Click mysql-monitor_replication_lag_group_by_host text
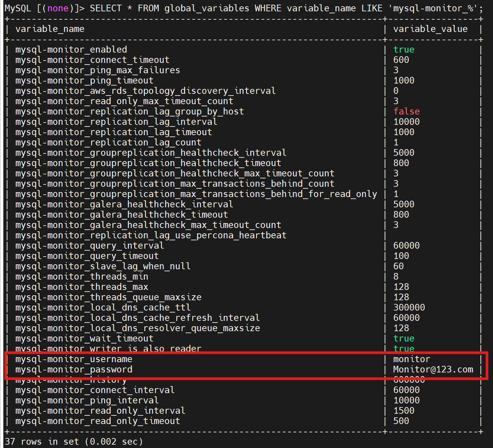The image size is (493, 448). [x=130, y=112]
